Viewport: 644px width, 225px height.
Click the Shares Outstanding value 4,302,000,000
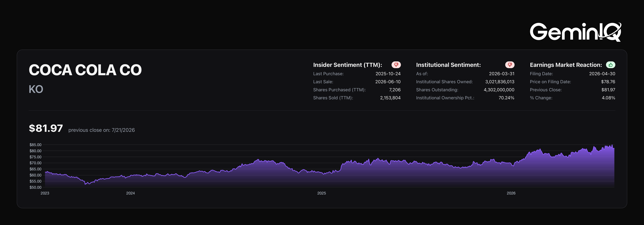click(499, 90)
